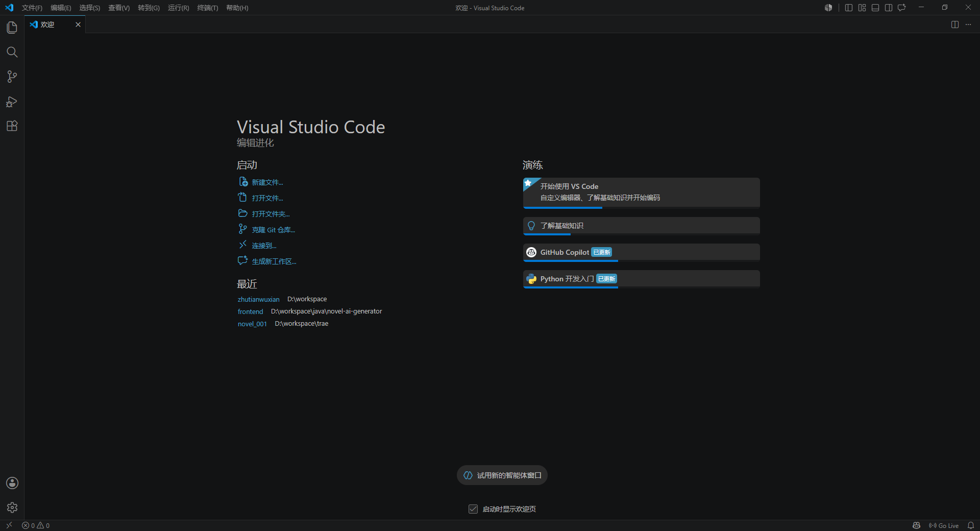
Task: Start the Go Live server
Action: pyautogui.click(x=944, y=525)
